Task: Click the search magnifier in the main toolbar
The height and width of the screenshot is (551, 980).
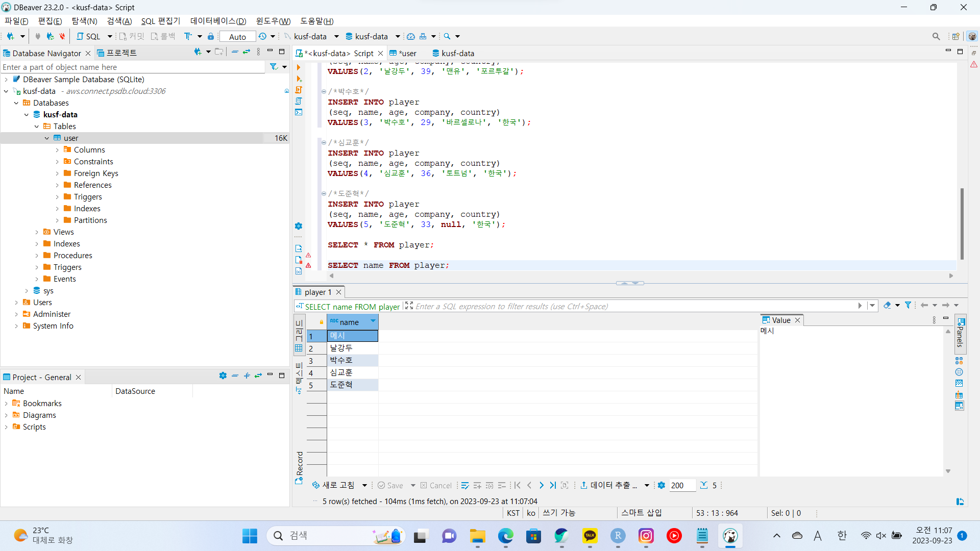Action: 937,36
